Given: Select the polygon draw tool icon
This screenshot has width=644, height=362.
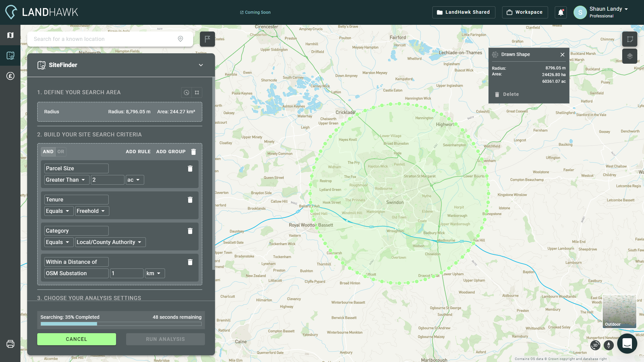Looking at the screenshot, I should point(197,93).
